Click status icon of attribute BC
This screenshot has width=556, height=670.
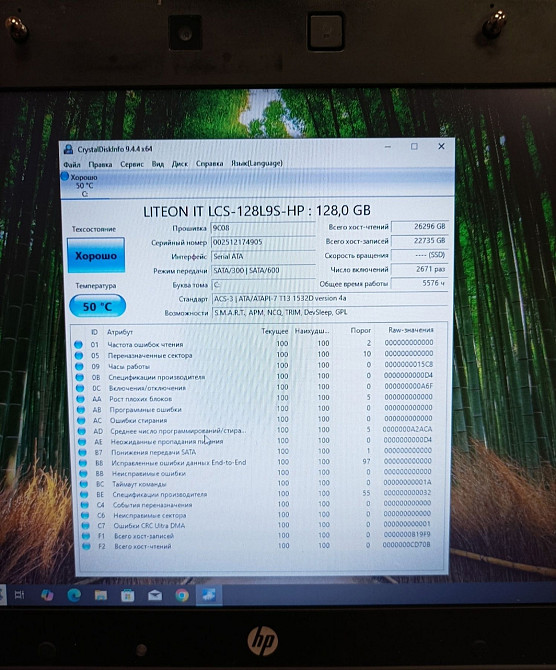(84, 485)
